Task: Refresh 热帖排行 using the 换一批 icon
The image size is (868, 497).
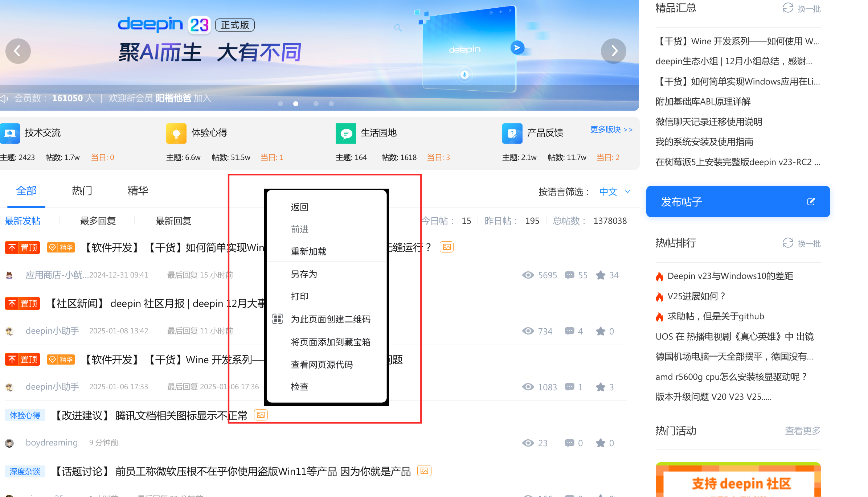Action: coord(787,243)
